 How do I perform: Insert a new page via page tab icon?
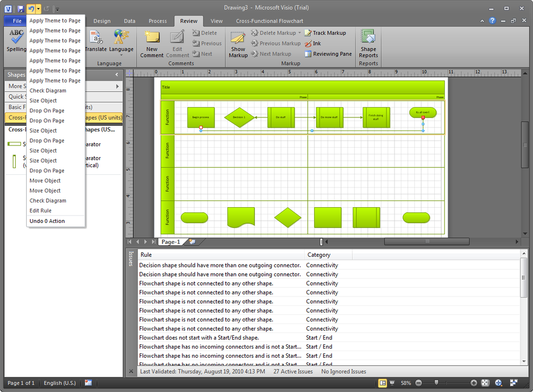tap(192, 242)
